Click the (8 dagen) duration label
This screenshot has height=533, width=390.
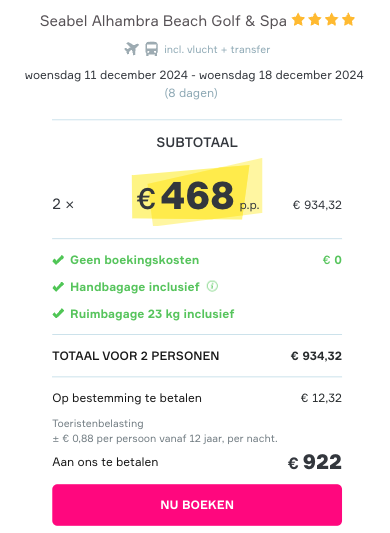[x=191, y=93]
